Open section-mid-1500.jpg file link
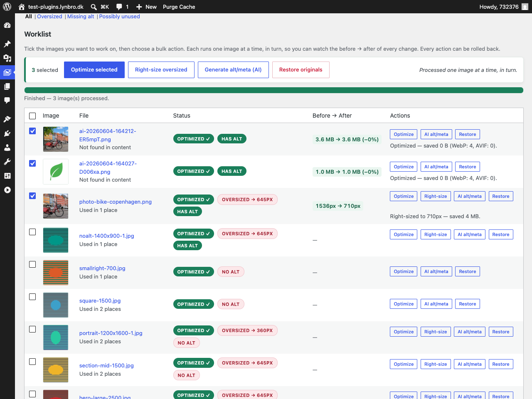532x399 pixels. (x=106, y=365)
